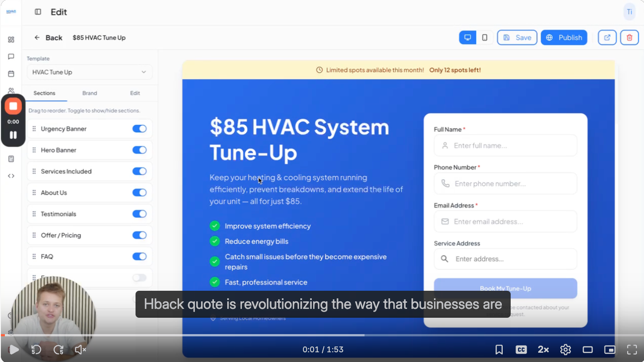
Task: Click the Phone Number input field
Action: [x=505, y=184]
